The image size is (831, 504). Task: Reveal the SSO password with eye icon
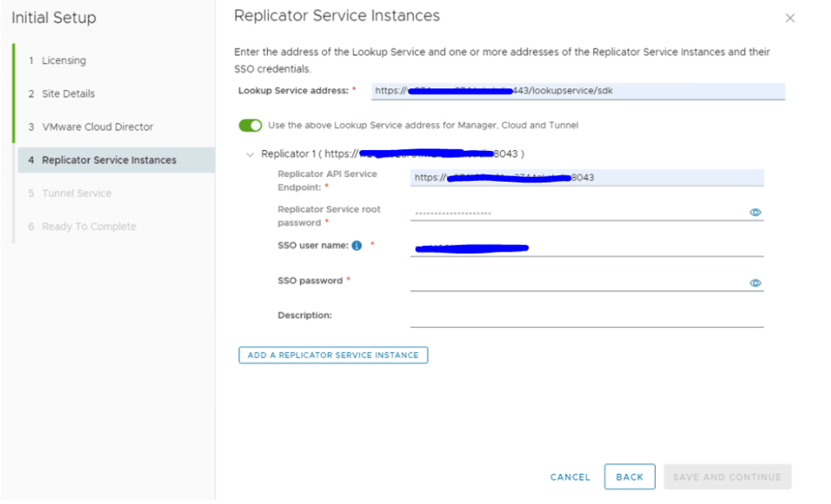click(755, 283)
